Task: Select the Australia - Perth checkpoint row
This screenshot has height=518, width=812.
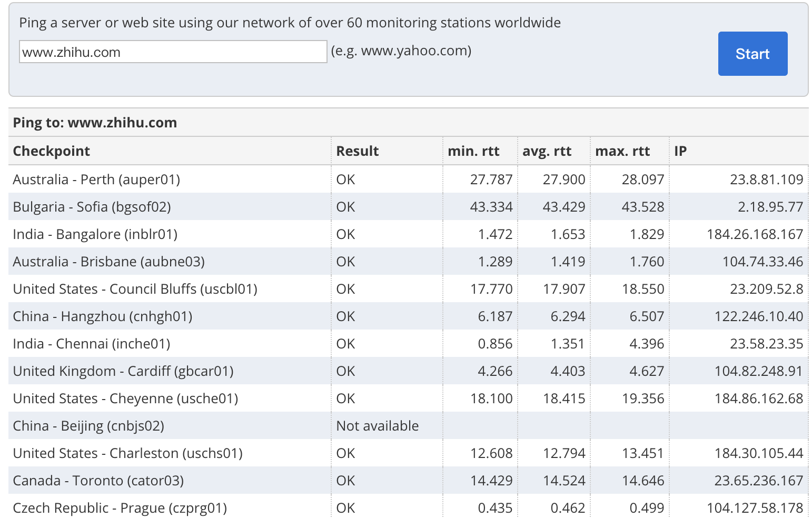Action: [x=96, y=180]
